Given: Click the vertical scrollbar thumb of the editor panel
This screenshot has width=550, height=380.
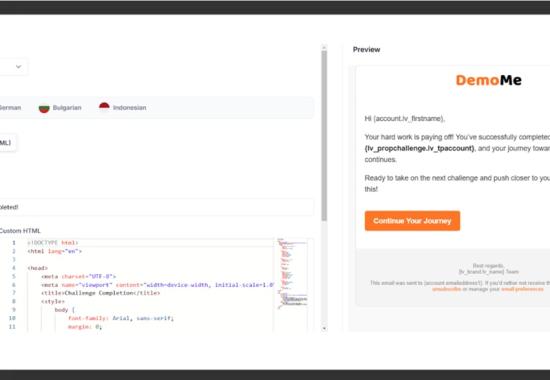Looking at the screenshot, I should tap(324, 136).
